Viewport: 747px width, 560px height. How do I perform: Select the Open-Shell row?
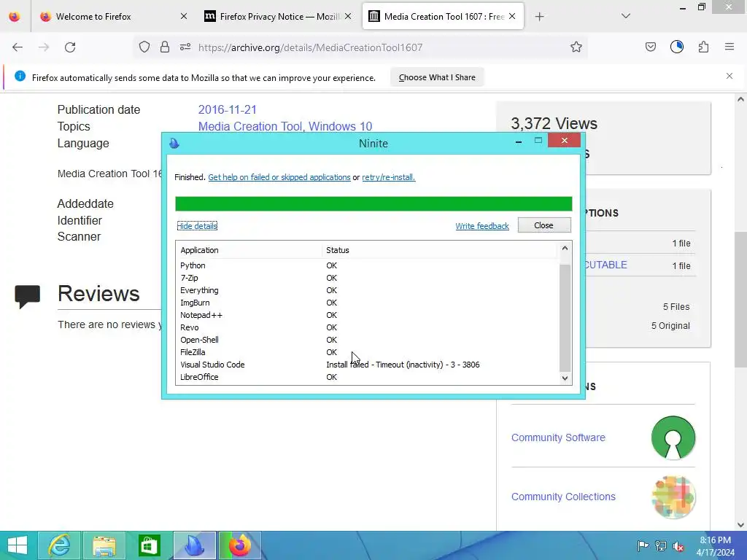[367, 340]
